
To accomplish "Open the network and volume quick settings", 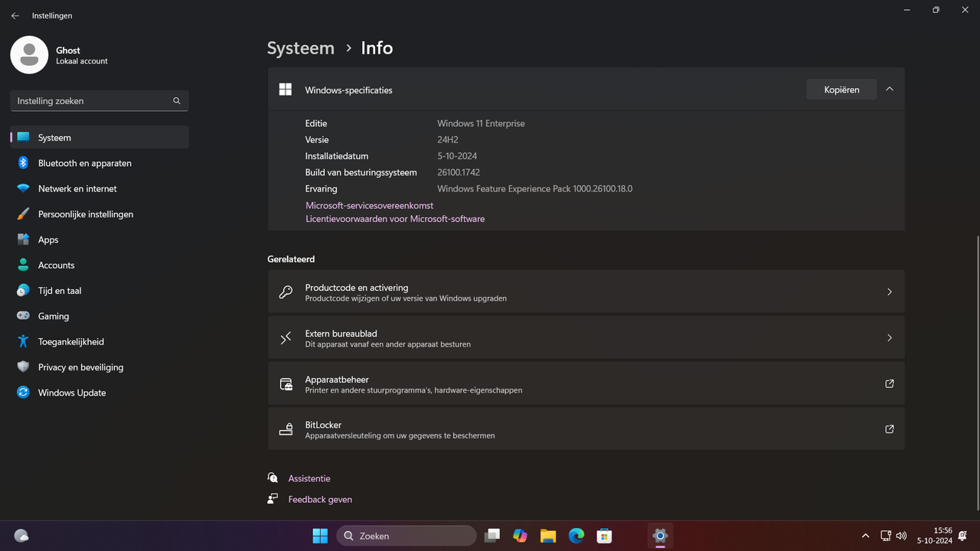I will coord(893,536).
